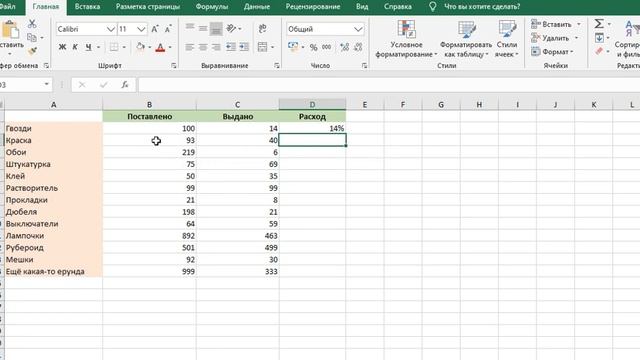The height and width of the screenshot is (360, 640).
Task: Apply fill color with paint bucket
Action: (x=140, y=47)
